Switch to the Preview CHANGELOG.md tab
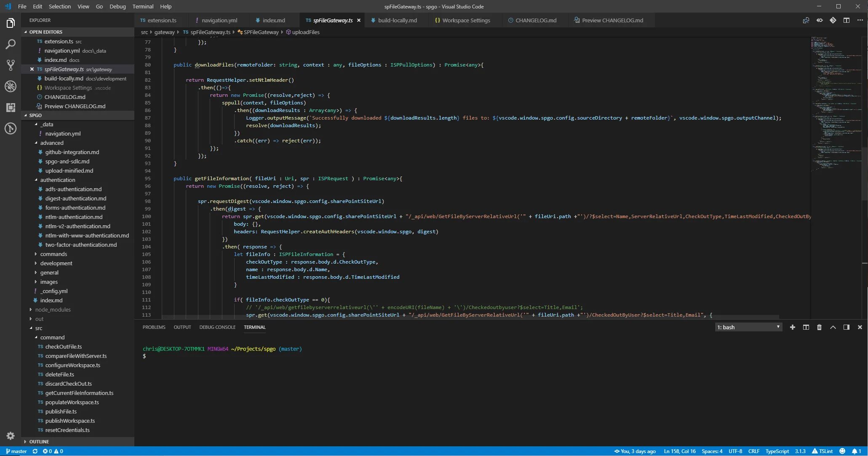The height and width of the screenshot is (456, 868). (612, 20)
